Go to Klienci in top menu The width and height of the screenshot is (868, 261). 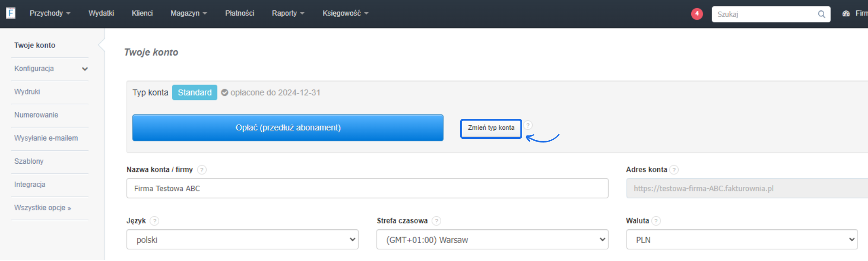coord(142,13)
